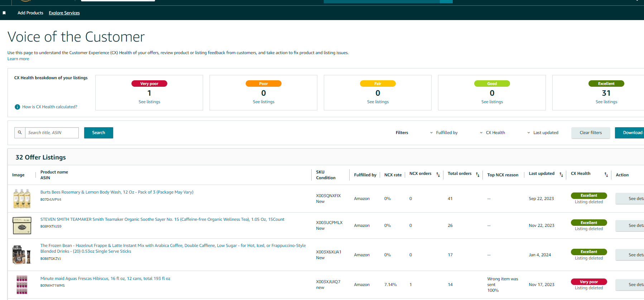This screenshot has height=300, width=644.
Task: Sort by Total orders using its arrows
Action: point(477,175)
